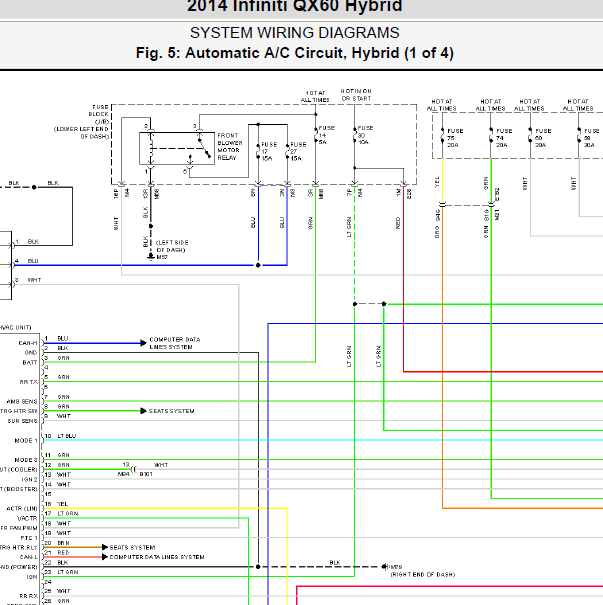This screenshot has height=605, width=603.
Task: Click the "RR TX" terminal label
Action: coord(29,382)
